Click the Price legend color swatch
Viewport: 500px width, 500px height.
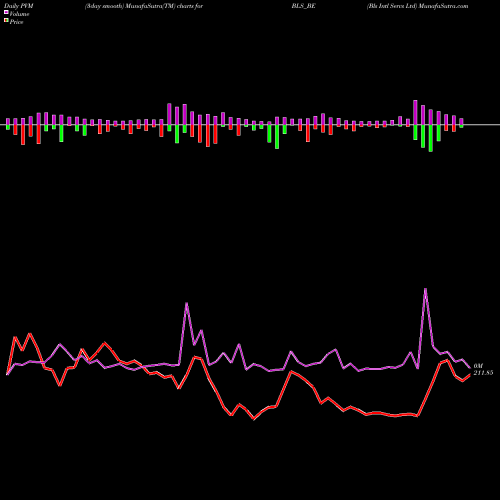[x=6, y=21]
